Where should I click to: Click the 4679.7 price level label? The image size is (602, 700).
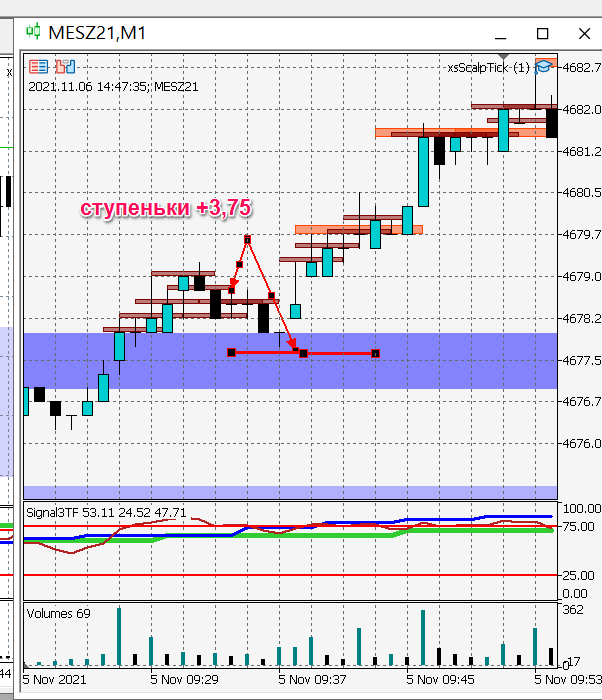pyautogui.click(x=582, y=234)
